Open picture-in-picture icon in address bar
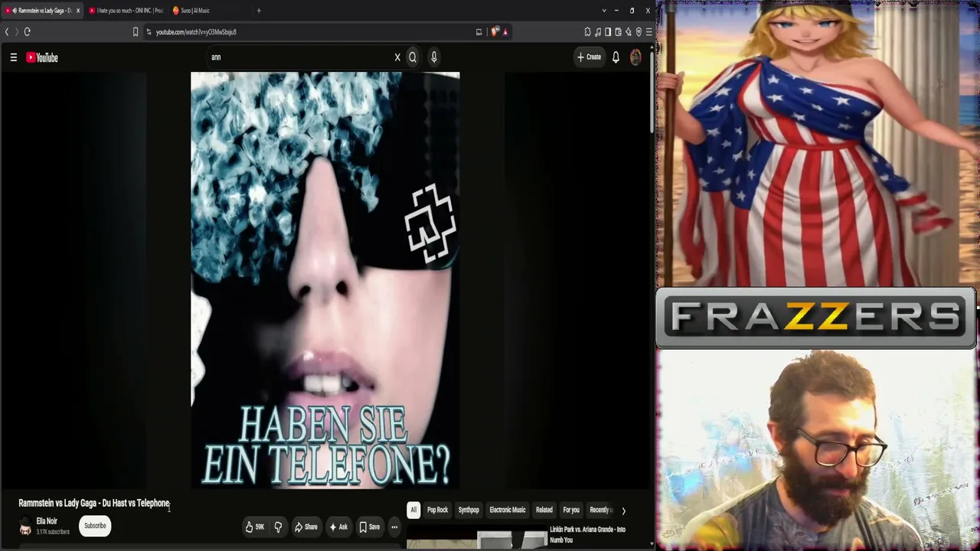The image size is (980, 551). click(479, 31)
